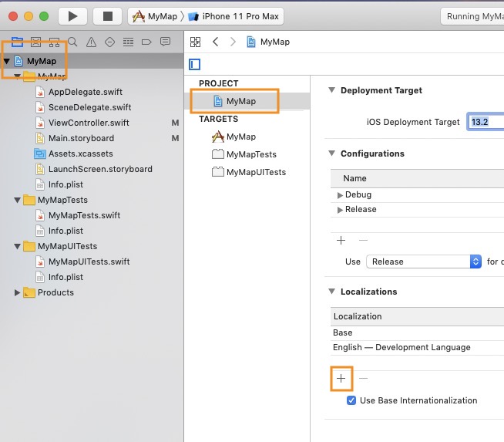Edit the iOS Deployment Target field
504x442 pixels.
(x=486, y=122)
